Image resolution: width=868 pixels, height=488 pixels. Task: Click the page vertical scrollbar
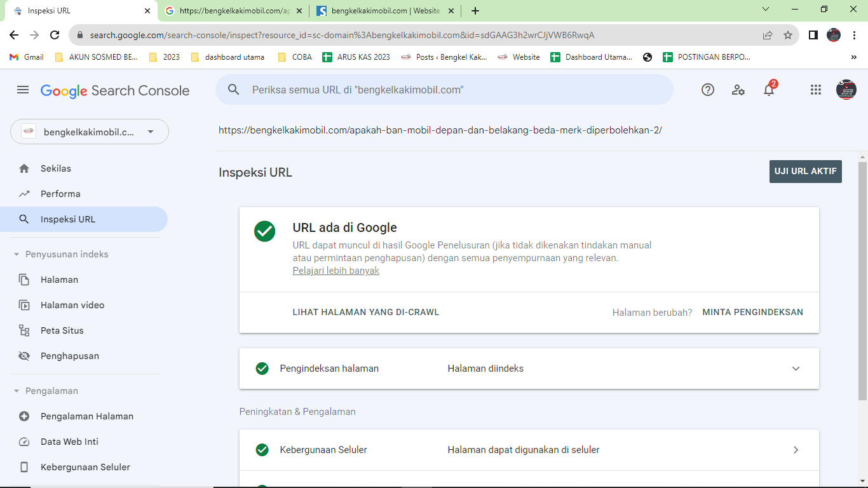point(862,280)
